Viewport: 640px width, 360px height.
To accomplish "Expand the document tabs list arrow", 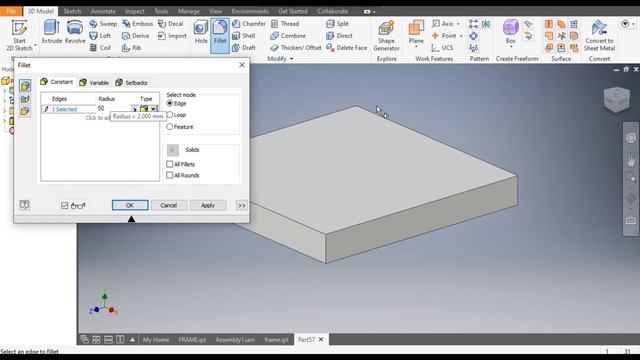I will [132, 340].
